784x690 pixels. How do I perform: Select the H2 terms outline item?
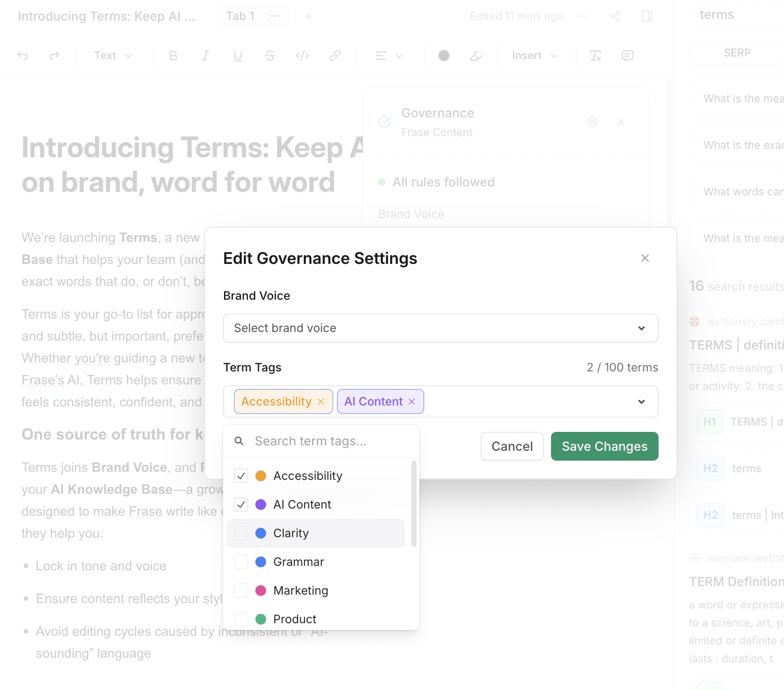click(x=737, y=469)
